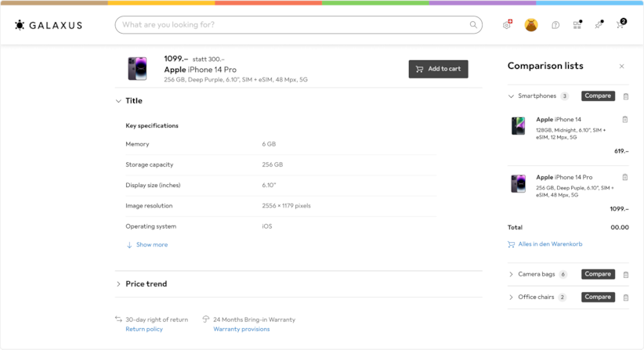Expand the Camera bags list

(x=511, y=274)
